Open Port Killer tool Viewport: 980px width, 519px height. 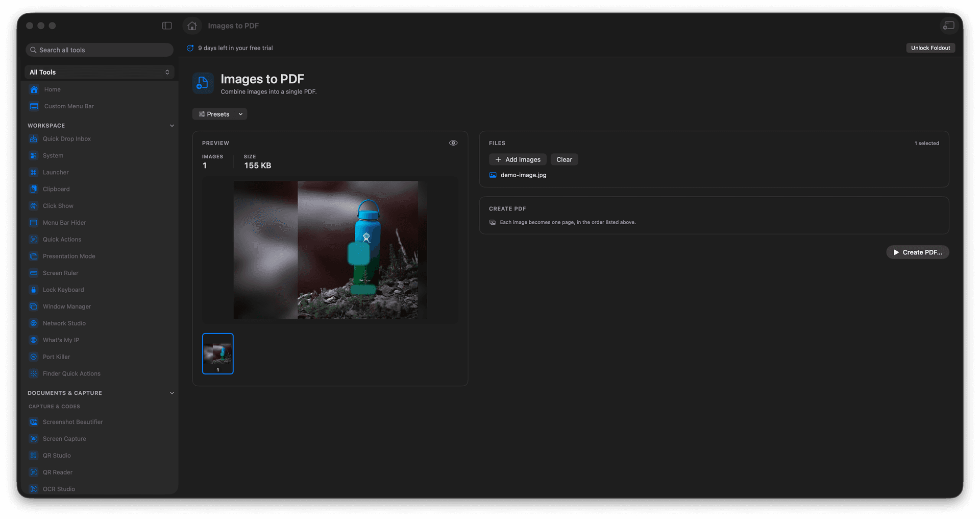pyautogui.click(x=100, y=357)
